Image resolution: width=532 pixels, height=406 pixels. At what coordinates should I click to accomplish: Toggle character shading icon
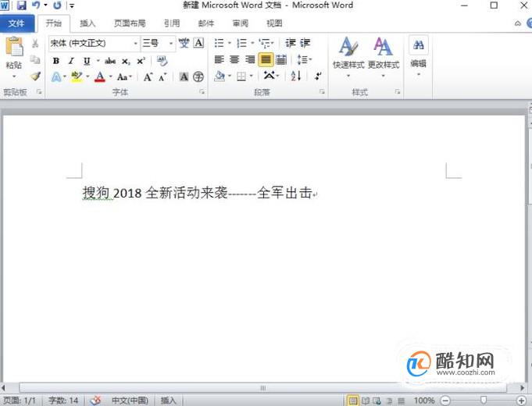[184, 77]
